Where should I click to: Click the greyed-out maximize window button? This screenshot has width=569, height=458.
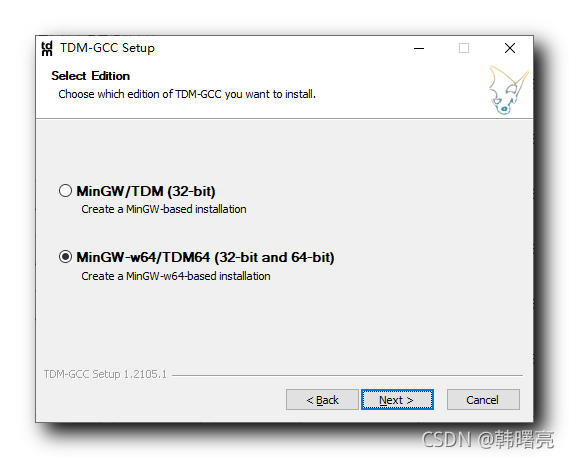(464, 48)
